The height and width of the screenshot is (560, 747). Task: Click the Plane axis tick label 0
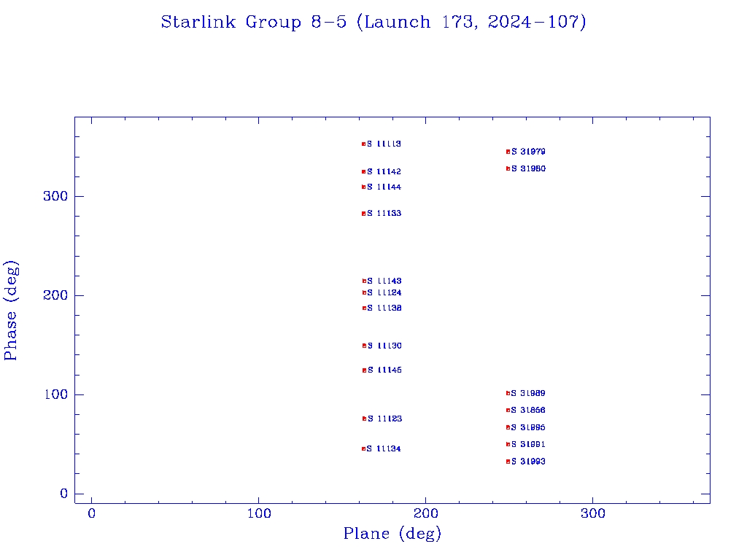(x=91, y=513)
